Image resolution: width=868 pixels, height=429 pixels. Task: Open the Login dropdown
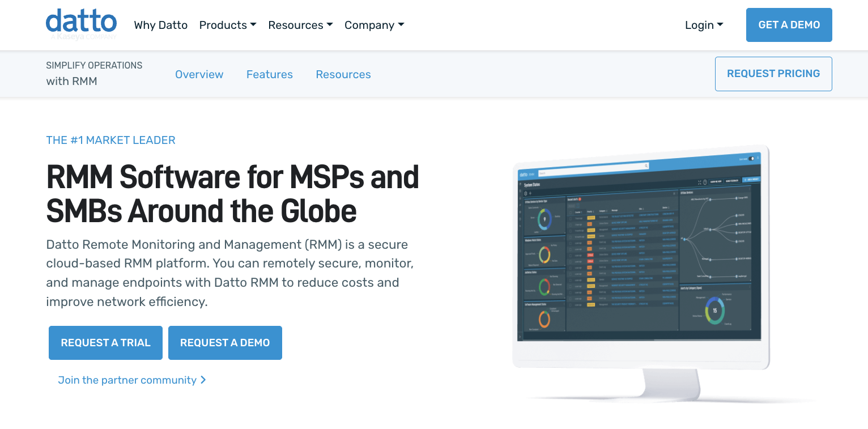click(704, 25)
